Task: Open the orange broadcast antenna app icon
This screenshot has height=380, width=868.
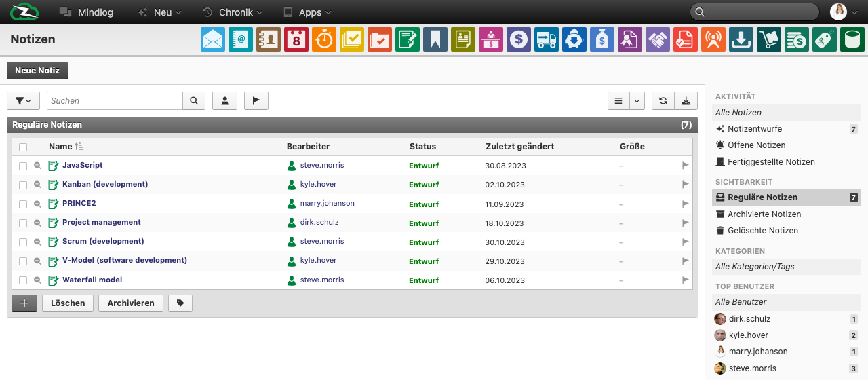Action: point(713,39)
